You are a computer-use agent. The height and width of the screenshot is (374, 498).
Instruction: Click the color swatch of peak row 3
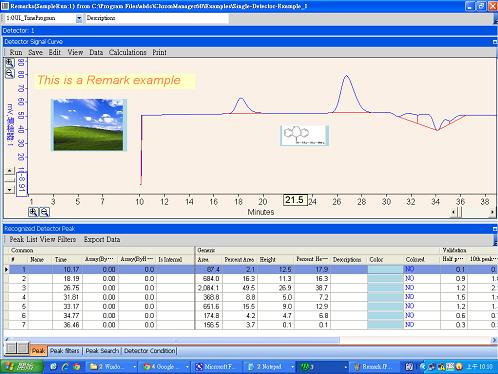pyautogui.click(x=385, y=288)
